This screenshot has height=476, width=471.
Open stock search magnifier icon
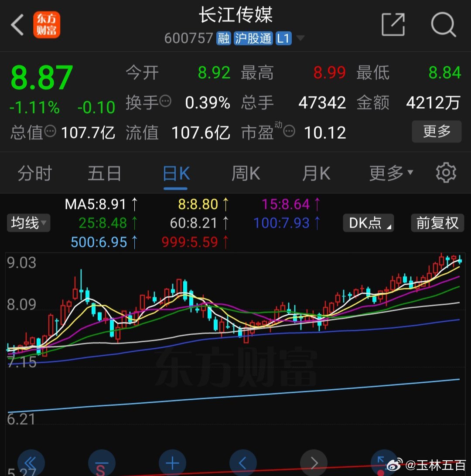pyautogui.click(x=443, y=24)
